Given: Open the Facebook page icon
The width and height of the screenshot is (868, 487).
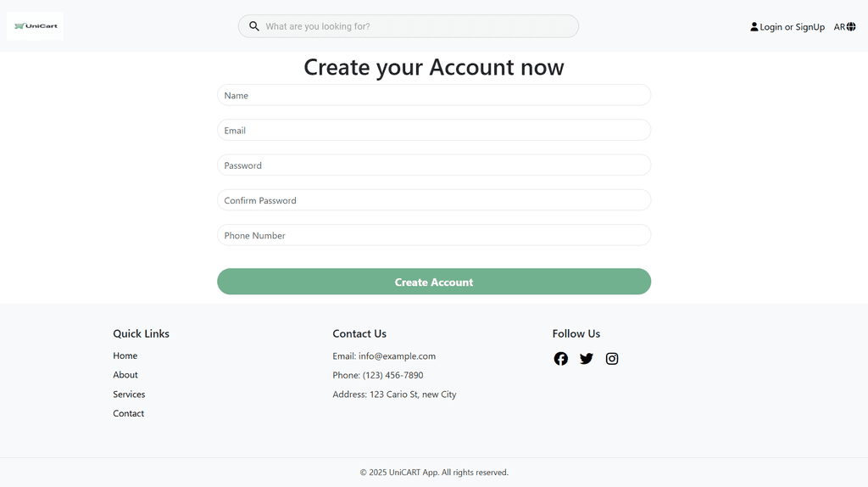Looking at the screenshot, I should click(561, 359).
